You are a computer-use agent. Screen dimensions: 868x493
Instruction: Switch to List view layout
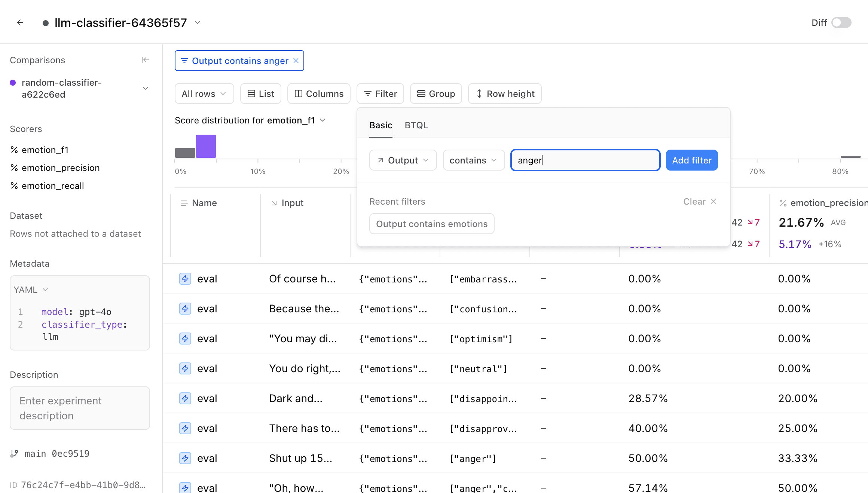[261, 94]
